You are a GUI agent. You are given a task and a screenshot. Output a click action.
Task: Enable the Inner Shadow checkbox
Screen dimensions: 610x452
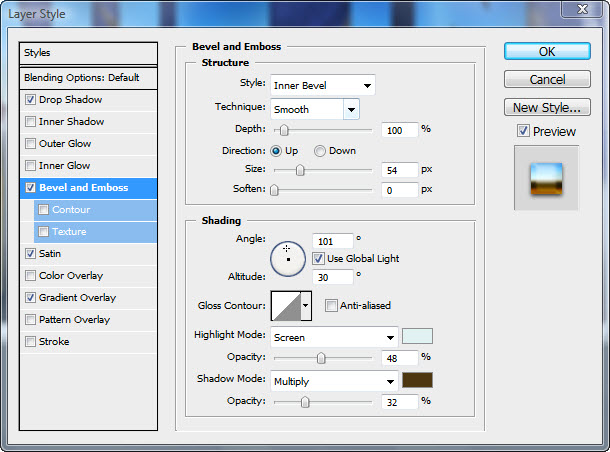(31, 122)
